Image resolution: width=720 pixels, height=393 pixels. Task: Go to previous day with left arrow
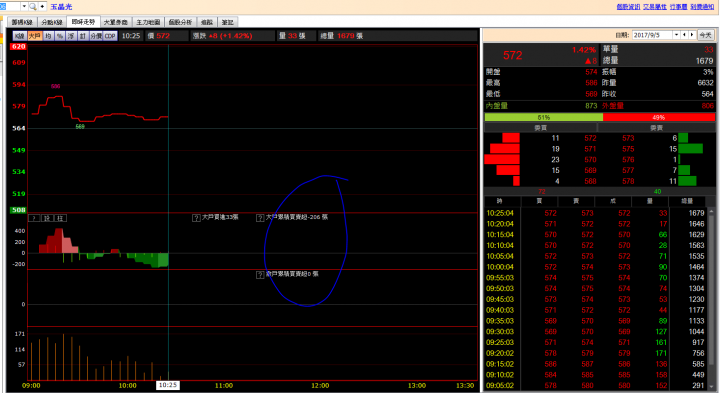tap(684, 35)
